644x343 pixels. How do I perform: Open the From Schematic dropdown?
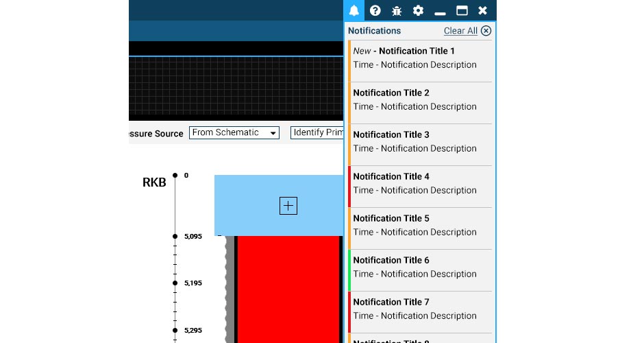[234, 133]
